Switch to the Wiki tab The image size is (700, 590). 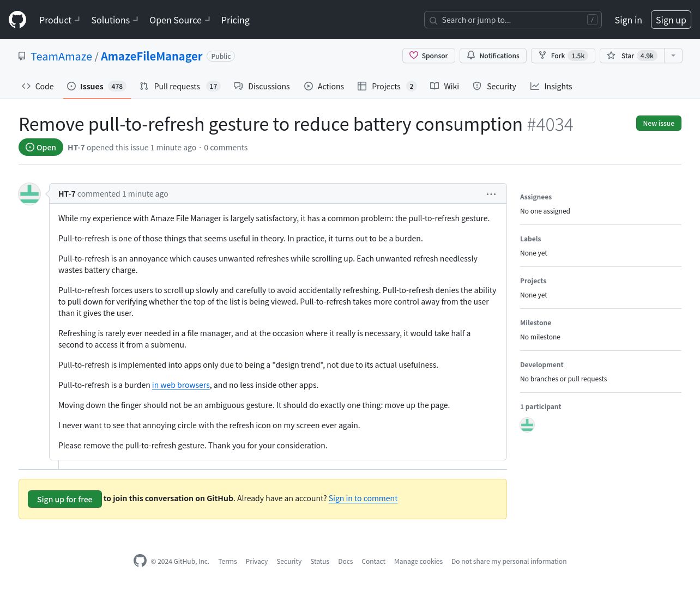tap(444, 86)
